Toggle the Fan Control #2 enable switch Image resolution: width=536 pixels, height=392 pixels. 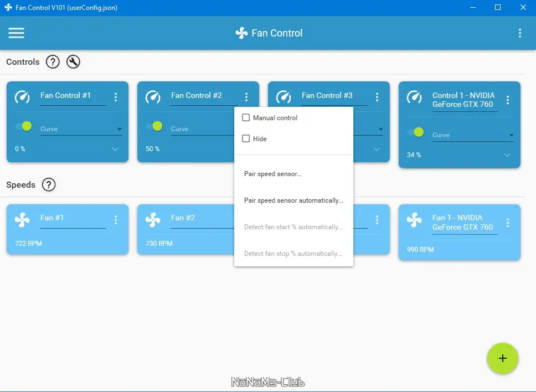154,126
